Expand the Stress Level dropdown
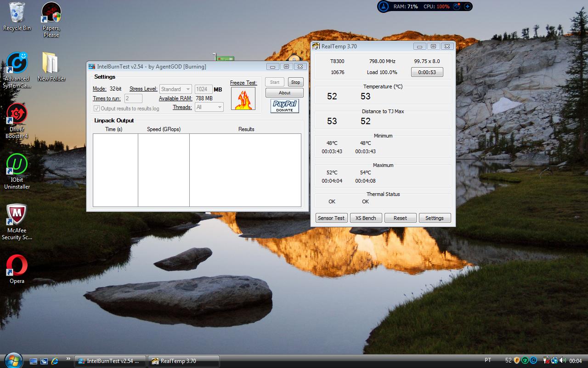Image resolution: width=588 pixels, height=368 pixels. pos(176,89)
